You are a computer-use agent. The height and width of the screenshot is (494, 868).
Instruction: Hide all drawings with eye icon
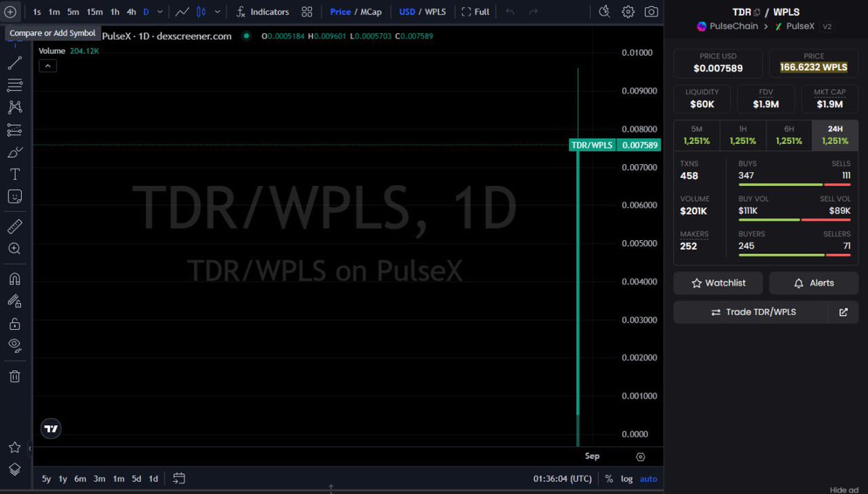click(14, 345)
